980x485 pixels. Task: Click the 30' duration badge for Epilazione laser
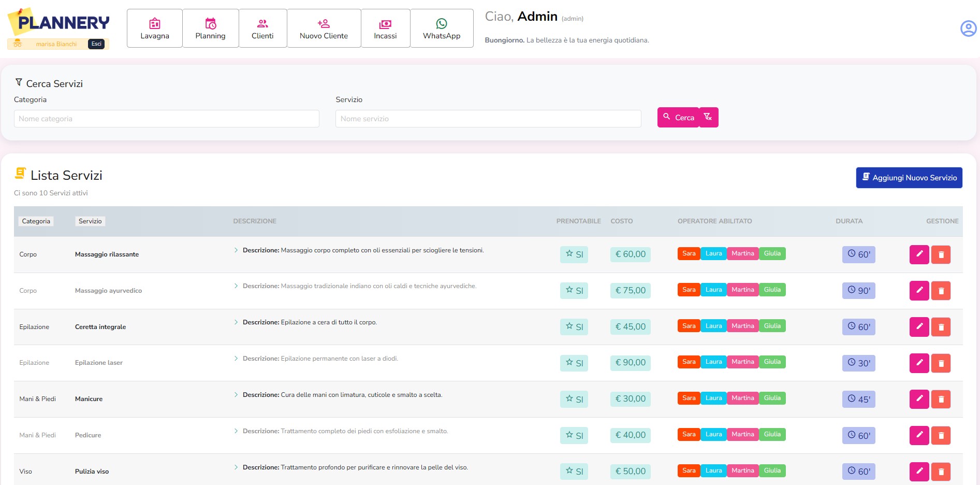click(859, 363)
